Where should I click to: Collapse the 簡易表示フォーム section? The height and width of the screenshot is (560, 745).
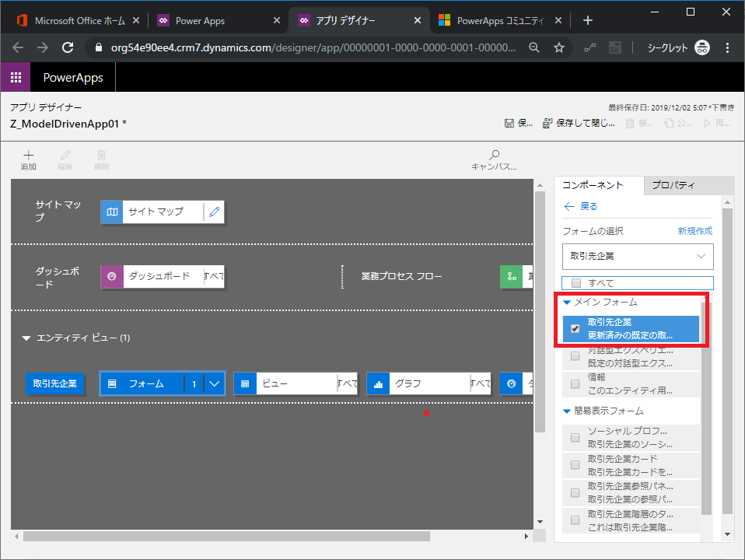(567, 411)
